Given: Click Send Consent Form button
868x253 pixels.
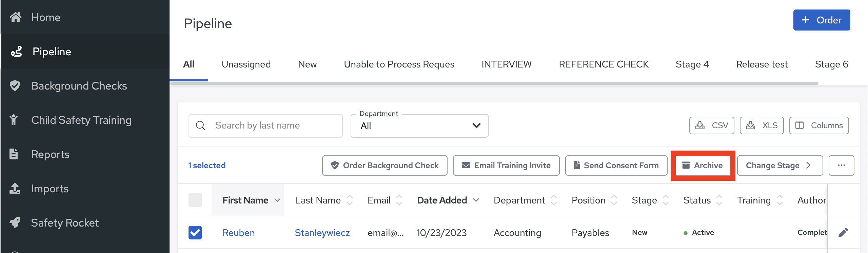Looking at the screenshot, I should pyautogui.click(x=616, y=165).
